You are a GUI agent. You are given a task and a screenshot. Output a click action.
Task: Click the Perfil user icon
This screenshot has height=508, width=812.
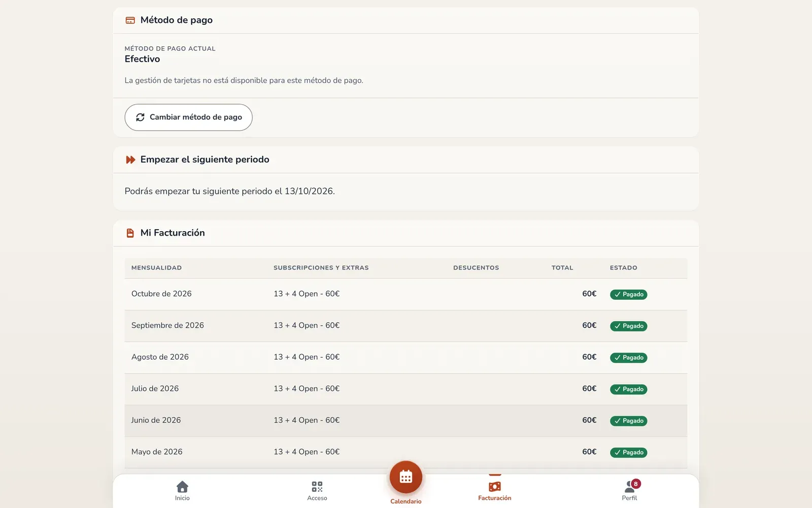click(629, 488)
